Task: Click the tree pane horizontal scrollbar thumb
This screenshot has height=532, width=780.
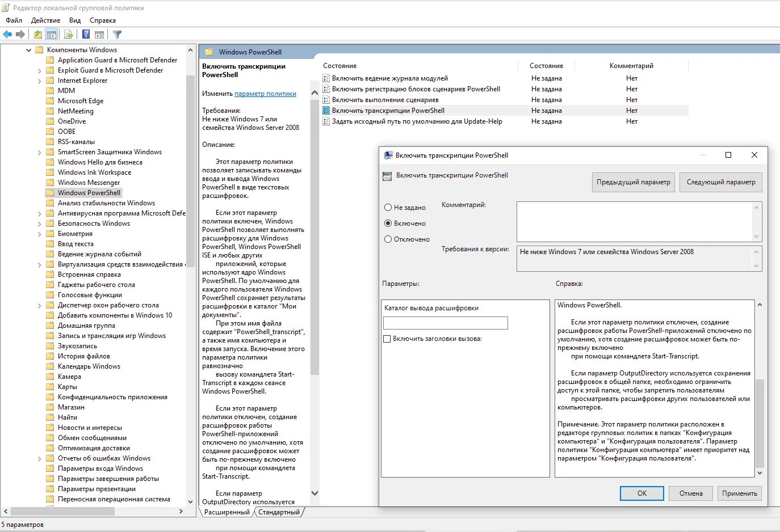Action: tap(62, 512)
